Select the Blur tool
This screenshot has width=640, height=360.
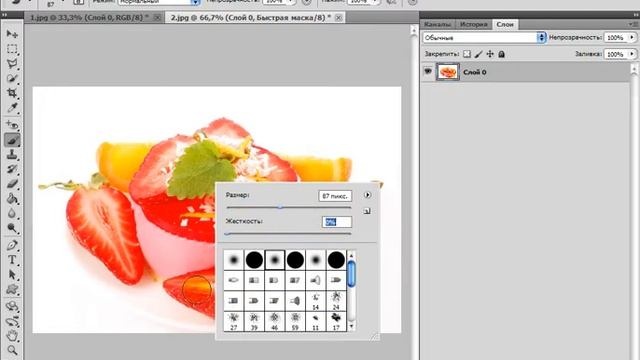12,213
